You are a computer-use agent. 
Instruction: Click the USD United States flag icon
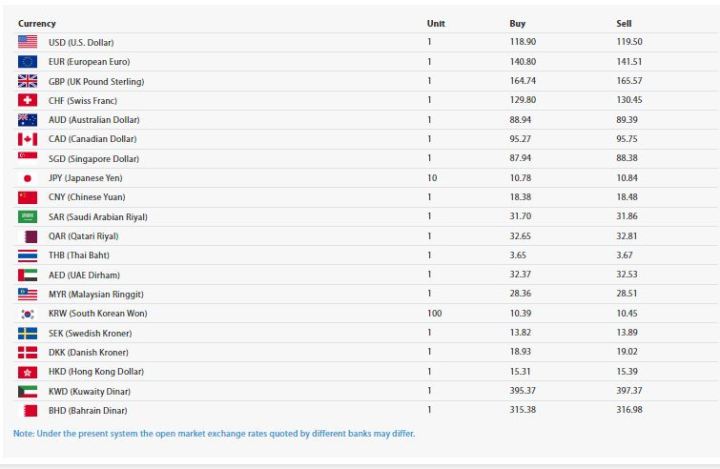point(28,42)
